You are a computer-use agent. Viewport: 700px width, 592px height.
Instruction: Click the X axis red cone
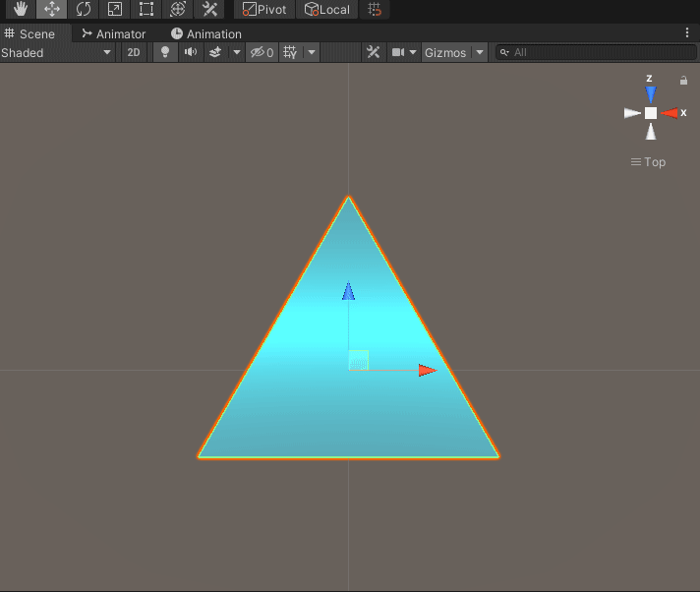670,113
